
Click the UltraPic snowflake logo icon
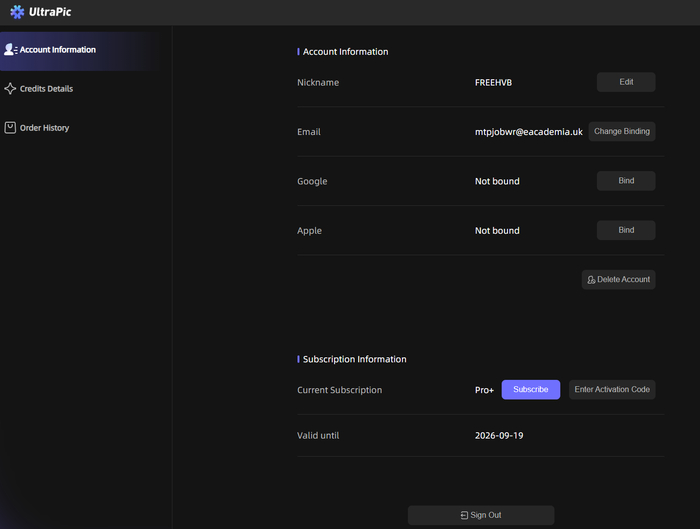point(17,12)
